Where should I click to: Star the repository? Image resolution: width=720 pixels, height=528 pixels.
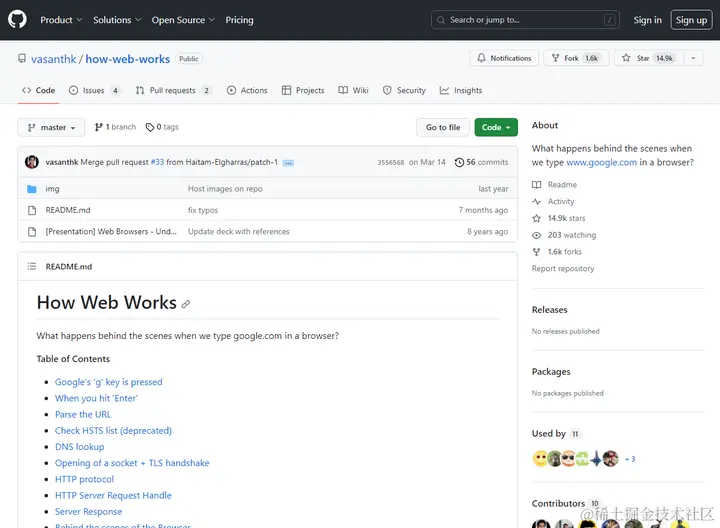point(649,58)
